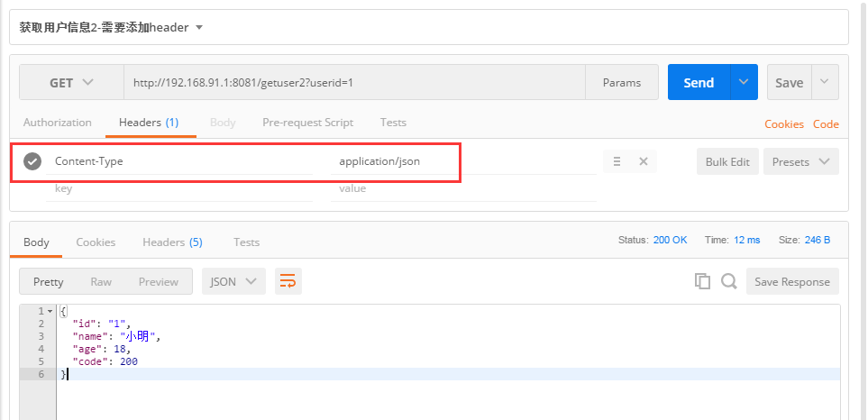Select the request Headers (1) tab
The image size is (868, 420).
point(149,123)
